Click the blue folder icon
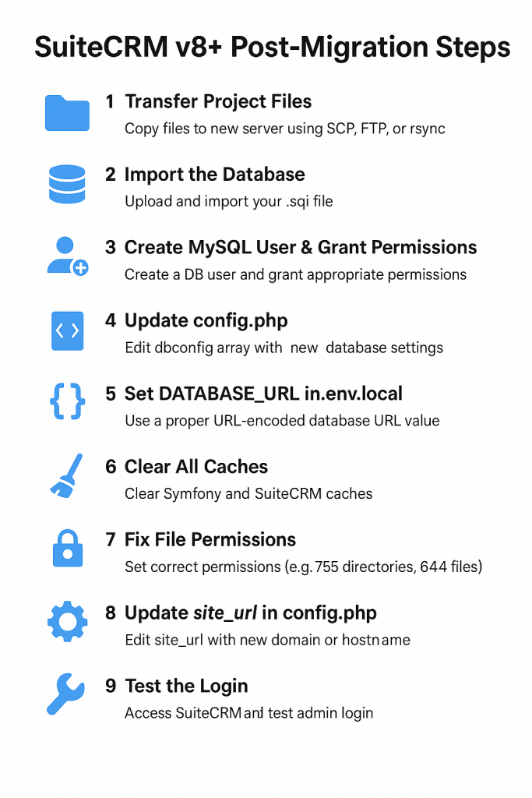Screen dimensions: 532x798 [x=67, y=113]
